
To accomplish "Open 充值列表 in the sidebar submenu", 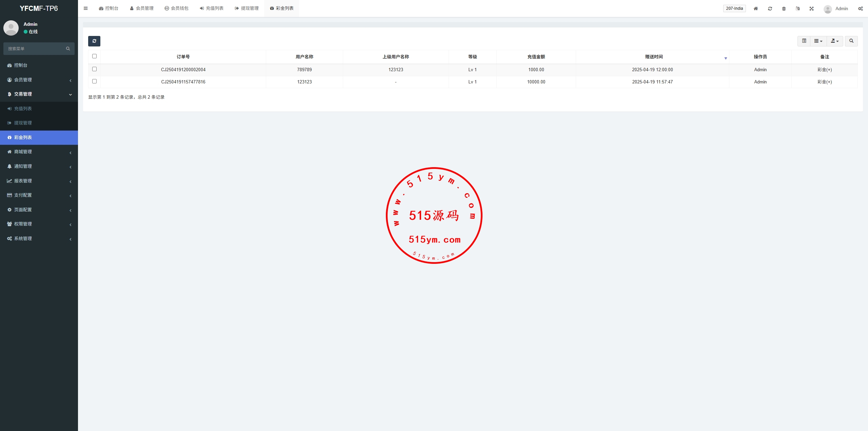I will [x=23, y=109].
